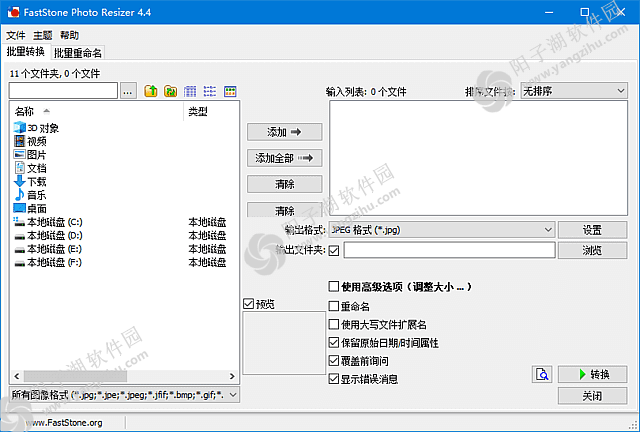Select 本地磁盘 (C:) drive icon
This screenshot has height=432, width=640.
pos(20,222)
